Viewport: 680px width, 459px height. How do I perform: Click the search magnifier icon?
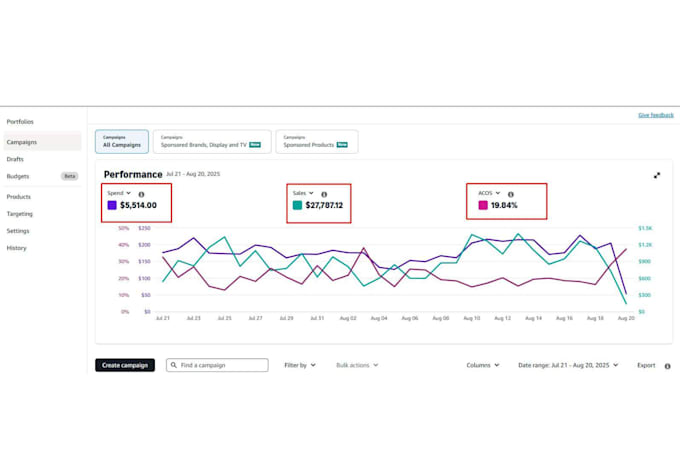173,365
